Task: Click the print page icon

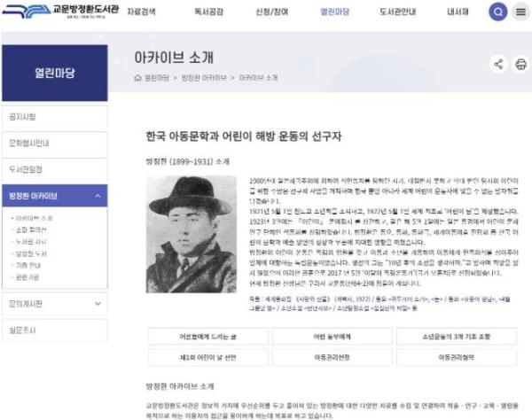Action: point(520,64)
